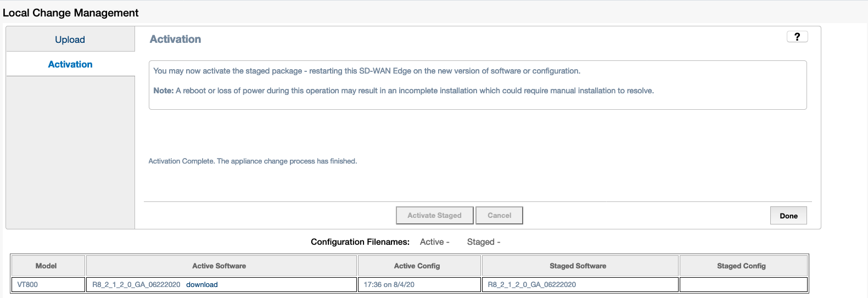Switch to the Upload tab
Screen dimensions: 868x298
click(x=70, y=40)
